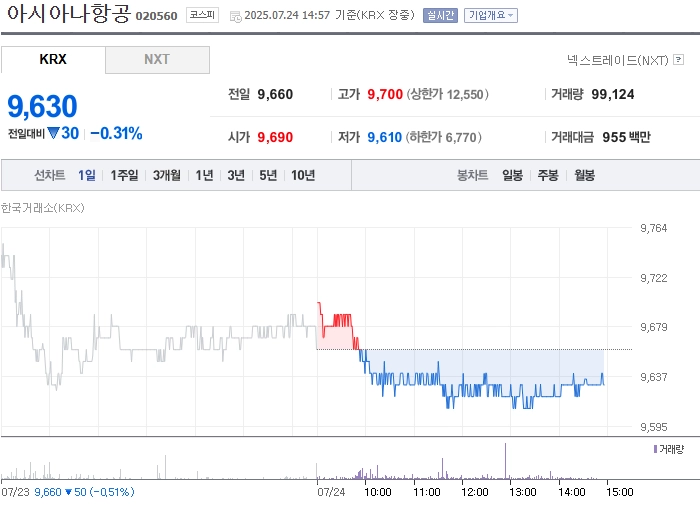Select the 1년 line chart period
Viewport: 700px width, 505px height.
coord(204,175)
